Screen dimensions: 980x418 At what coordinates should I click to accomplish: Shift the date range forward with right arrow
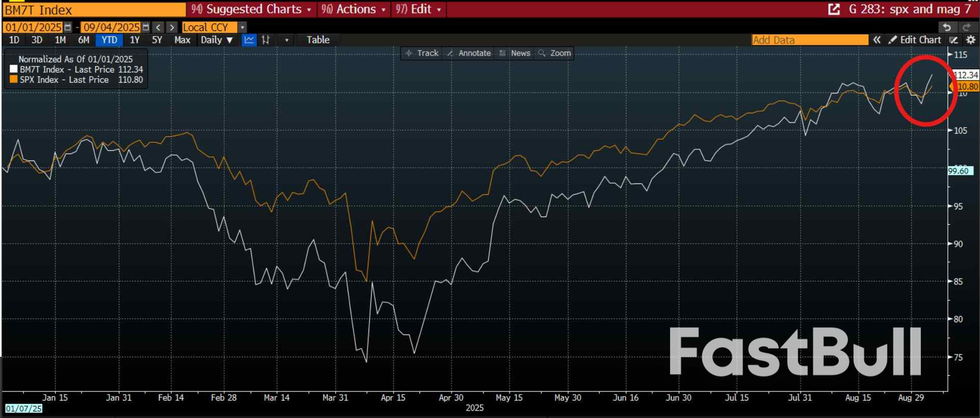coord(172,28)
